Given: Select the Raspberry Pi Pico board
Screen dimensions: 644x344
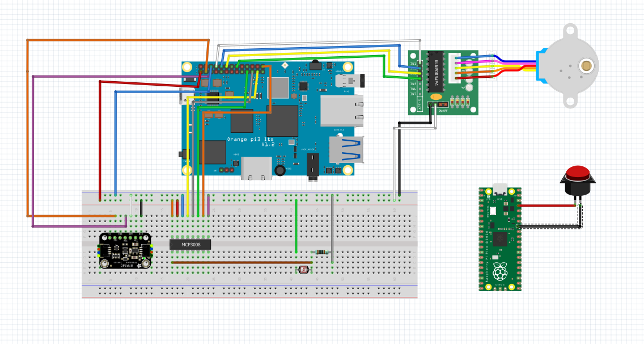Looking at the screenshot, I should [x=500, y=238].
